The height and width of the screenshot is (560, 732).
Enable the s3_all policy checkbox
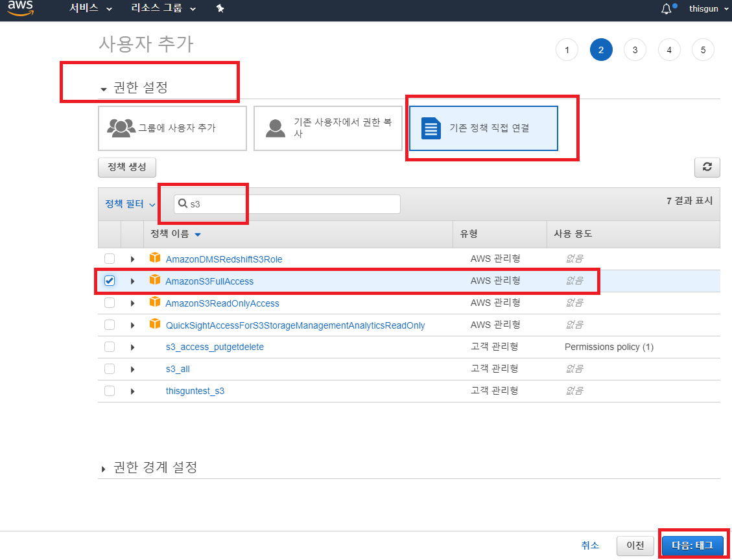[110, 369]
